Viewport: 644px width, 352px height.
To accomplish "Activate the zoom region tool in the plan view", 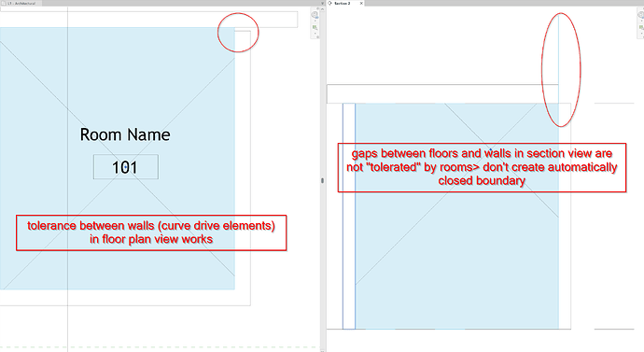I will point(315,27).
